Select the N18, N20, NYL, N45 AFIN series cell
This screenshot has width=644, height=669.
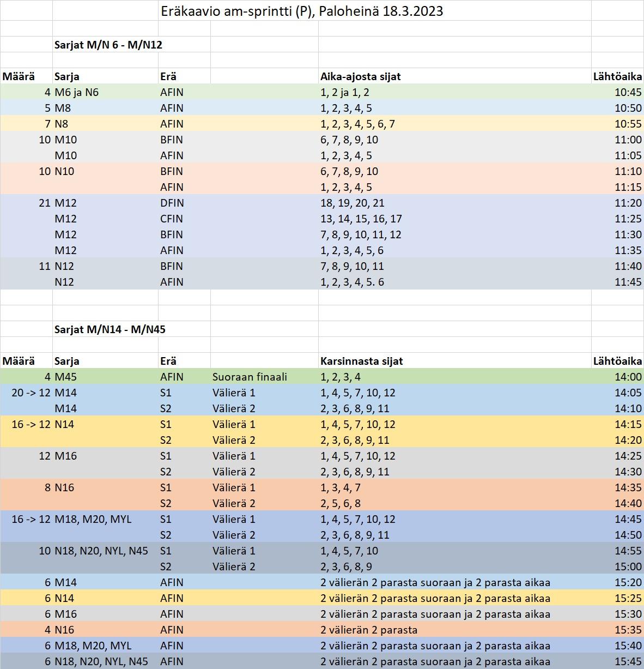101,661
